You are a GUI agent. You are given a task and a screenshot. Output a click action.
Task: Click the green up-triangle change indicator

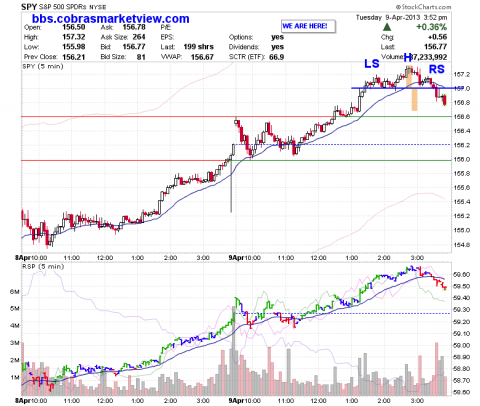387,27
